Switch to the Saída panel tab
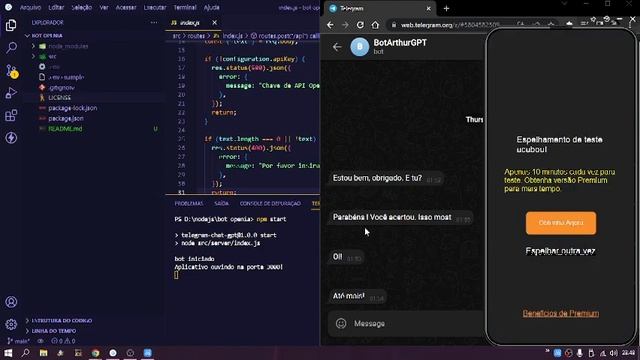The width and height of the screenshot is (640, 360). click(222, 203)
